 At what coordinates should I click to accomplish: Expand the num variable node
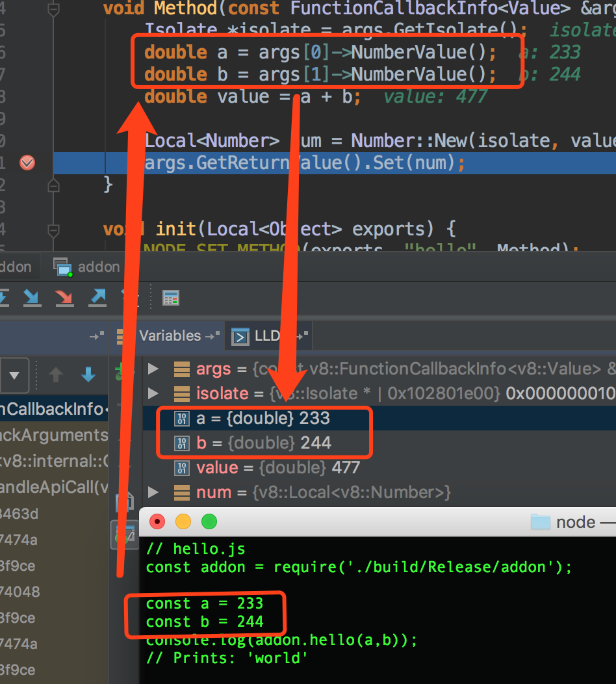point(153,492)
